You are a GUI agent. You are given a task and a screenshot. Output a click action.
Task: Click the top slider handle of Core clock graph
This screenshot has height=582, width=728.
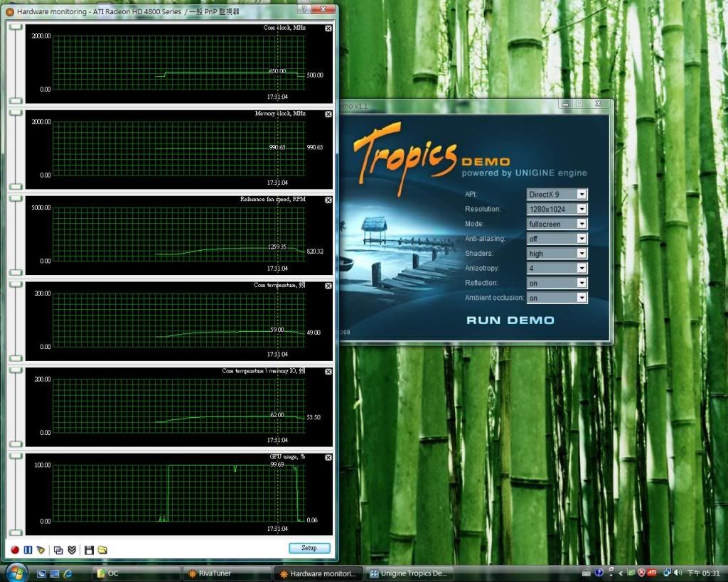[x=16, y=27]
